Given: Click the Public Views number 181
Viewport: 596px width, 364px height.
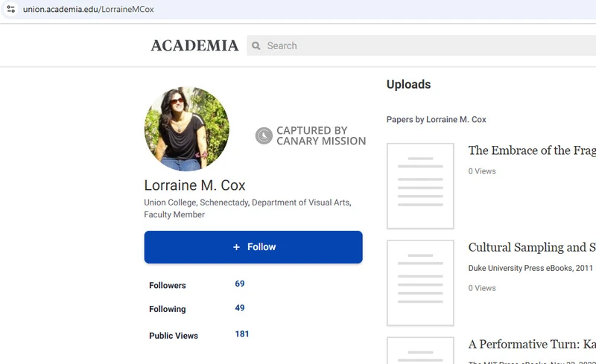Looking at the screenshot, I should click(x=242, y=334).
